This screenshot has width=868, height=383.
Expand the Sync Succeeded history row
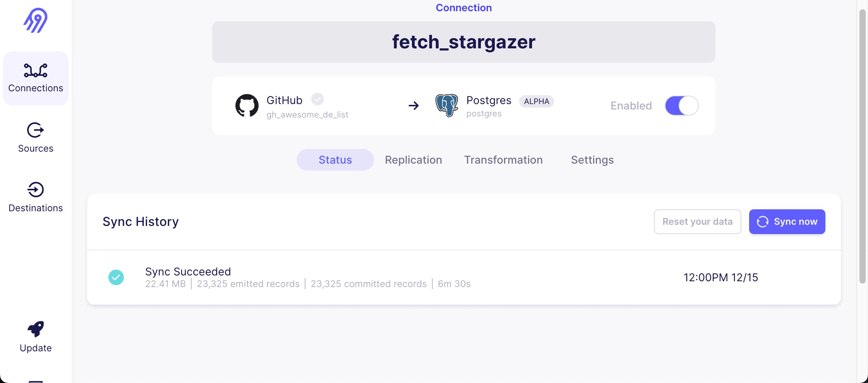click(464, 277)
